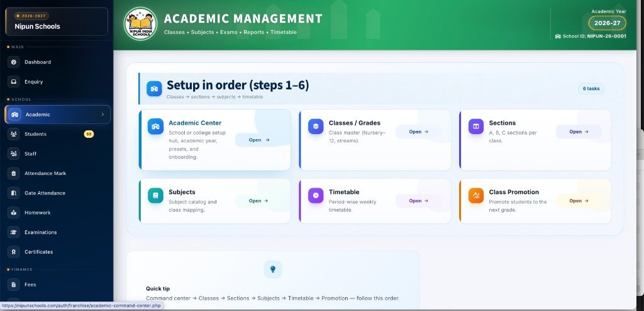This screenshot has width=644, height=311.
Task: Click the Academic Center card icon
Action: [x=156, y=127]
